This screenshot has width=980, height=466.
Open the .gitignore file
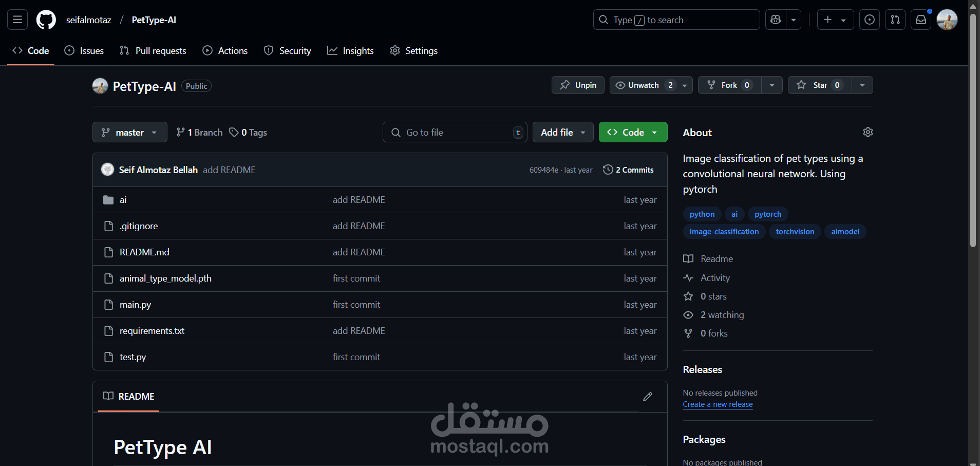[x=139, y=226]
